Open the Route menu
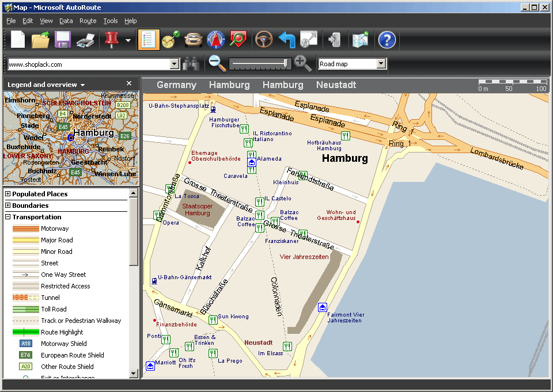Screen dimensions: 553x392 (x=88, y=21)
